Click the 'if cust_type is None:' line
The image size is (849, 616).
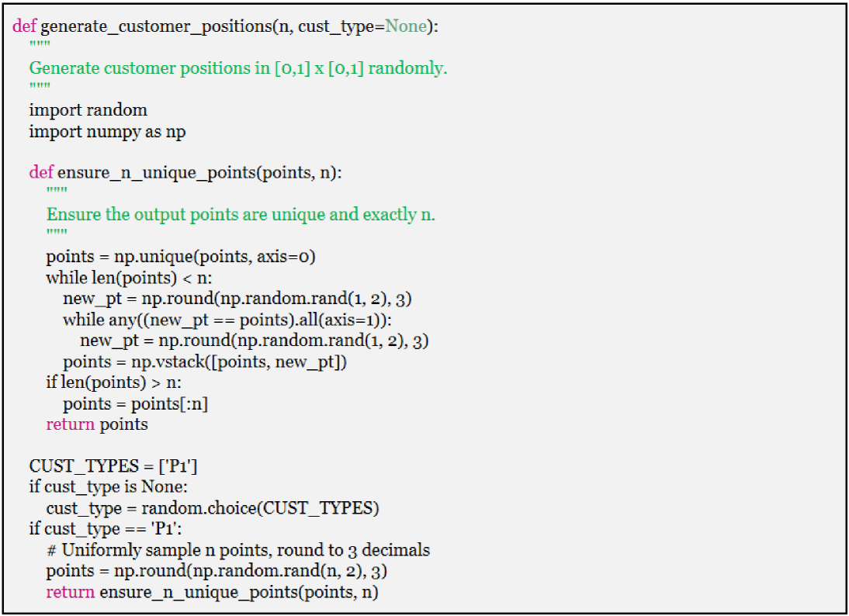[109, 487]
